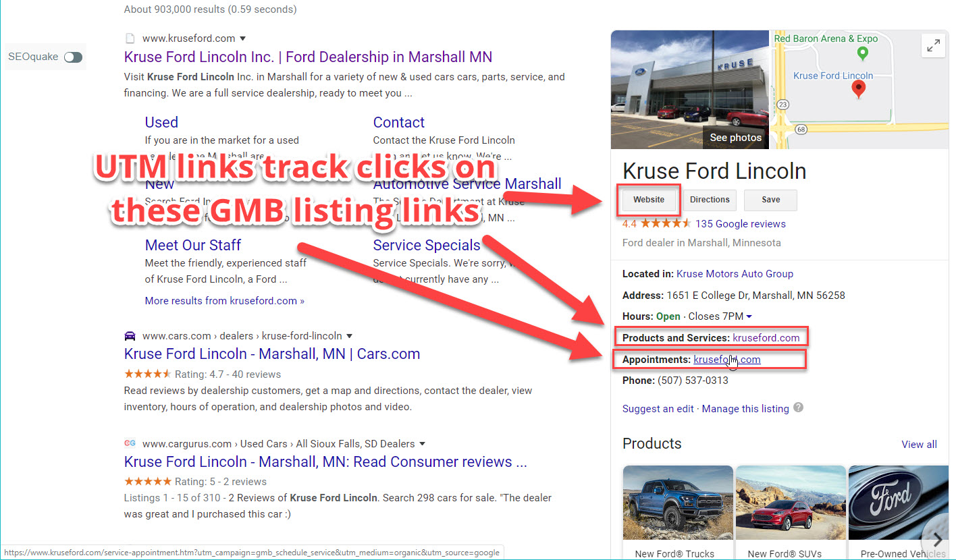Click the page icon beside www.kruseford.com
956x560 pixels.
point(131,38)
